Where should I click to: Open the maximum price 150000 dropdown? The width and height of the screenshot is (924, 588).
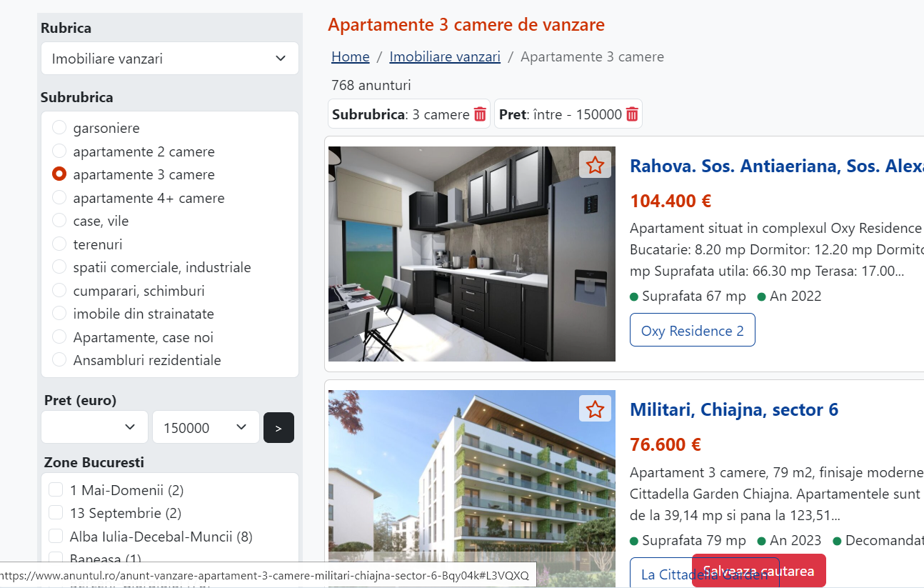206,427
